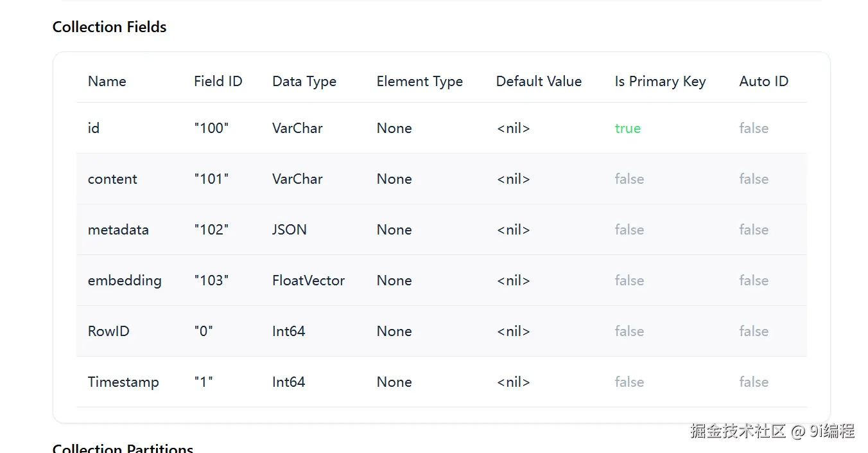868x453 pixels.
Task: Click the Collection Fields heading
Action: [109, 27]
